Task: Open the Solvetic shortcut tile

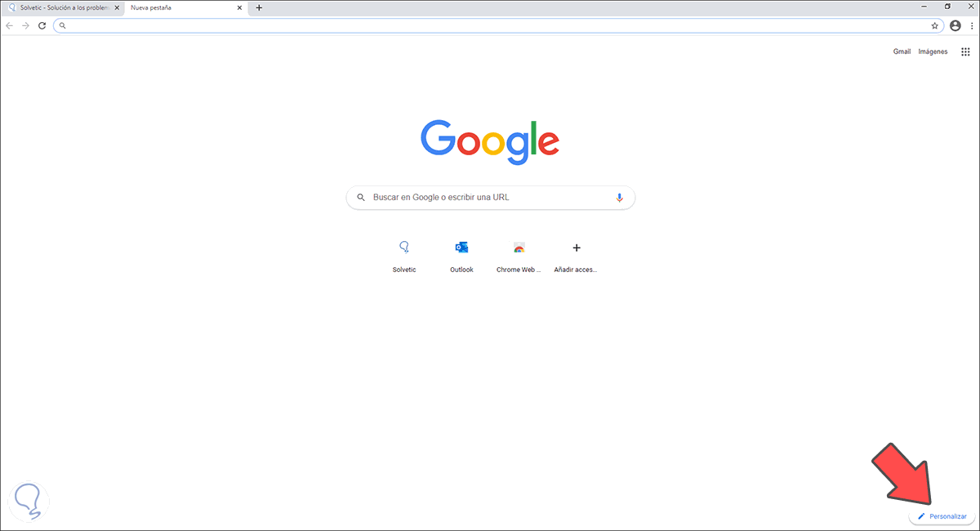Action: [x=404, y=256]
